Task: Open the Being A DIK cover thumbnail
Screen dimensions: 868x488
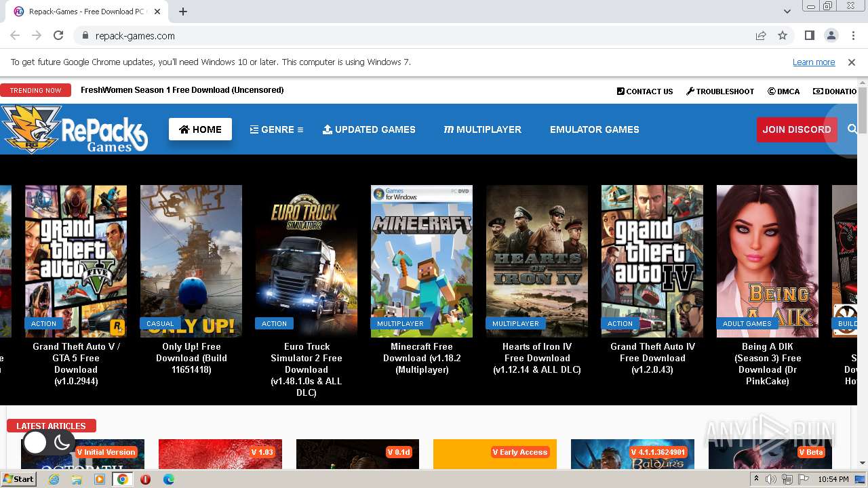Action: click(768, 261)
